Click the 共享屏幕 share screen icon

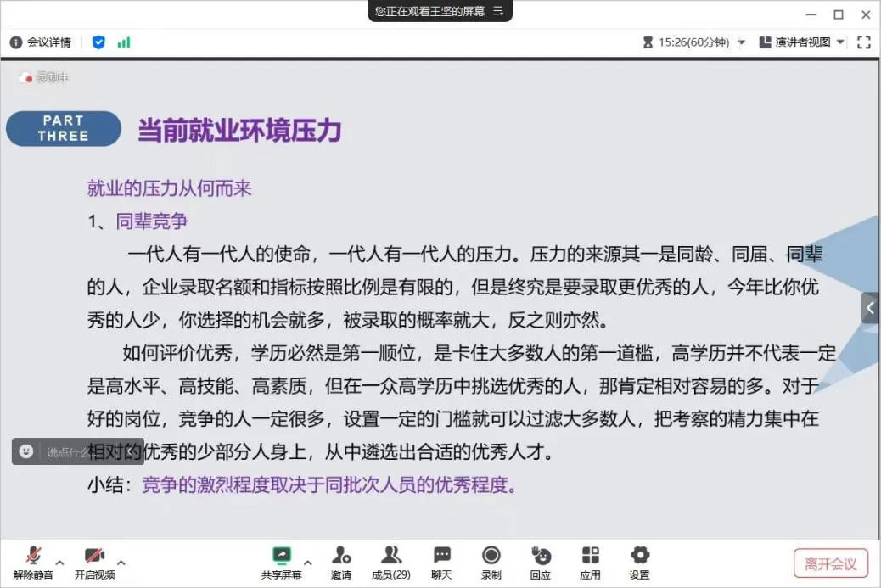281,557
